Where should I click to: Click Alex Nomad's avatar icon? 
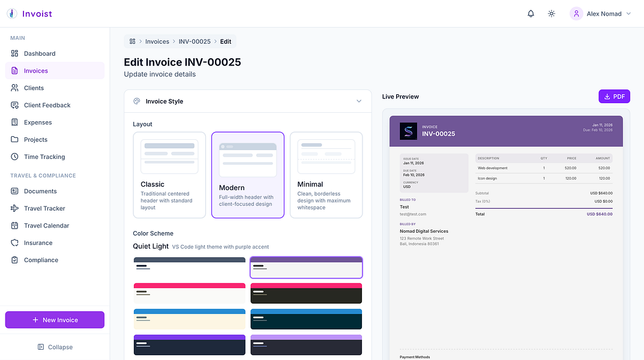576,14
